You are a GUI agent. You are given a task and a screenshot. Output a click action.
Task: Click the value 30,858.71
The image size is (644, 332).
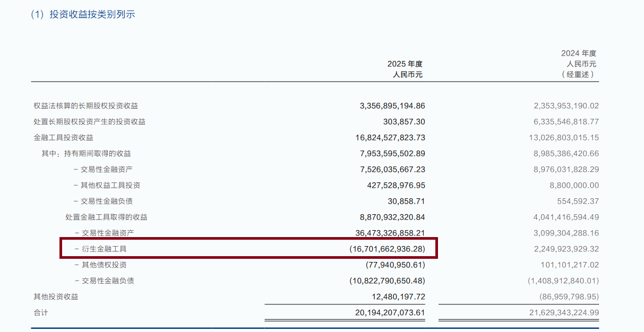click(407, 202)
